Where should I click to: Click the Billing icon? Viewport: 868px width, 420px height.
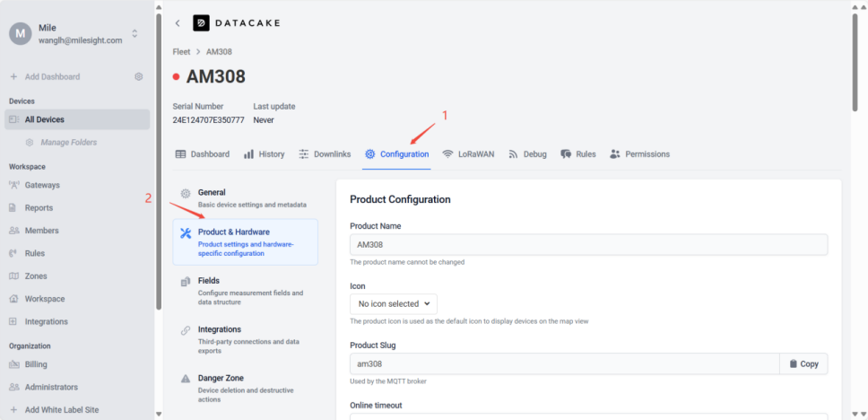[13, 364]
